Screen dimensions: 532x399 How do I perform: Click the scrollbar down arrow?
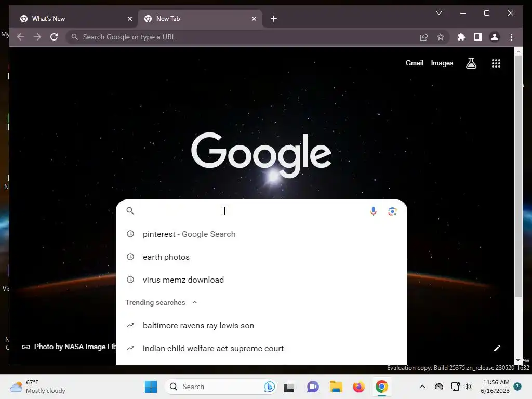click(x=518, y=360)
